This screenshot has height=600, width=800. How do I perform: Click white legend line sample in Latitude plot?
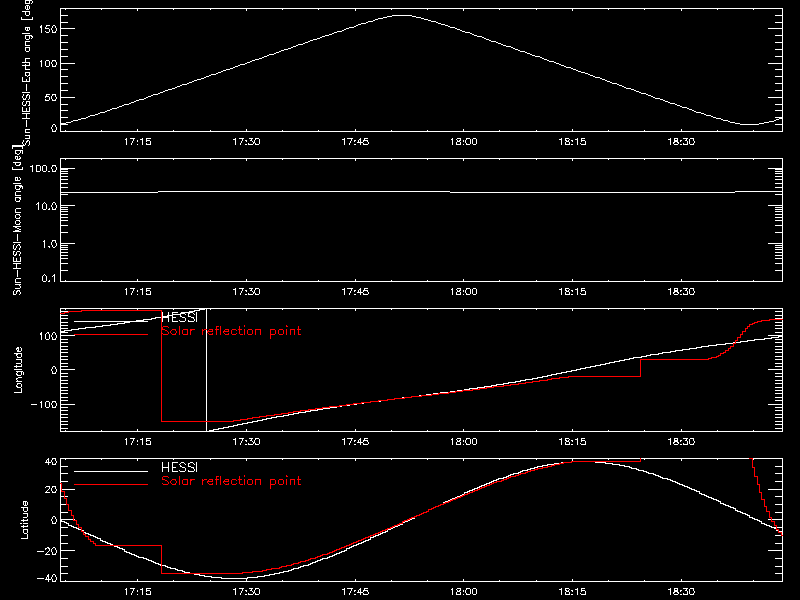pyautogui.click(x=111, y=471)
